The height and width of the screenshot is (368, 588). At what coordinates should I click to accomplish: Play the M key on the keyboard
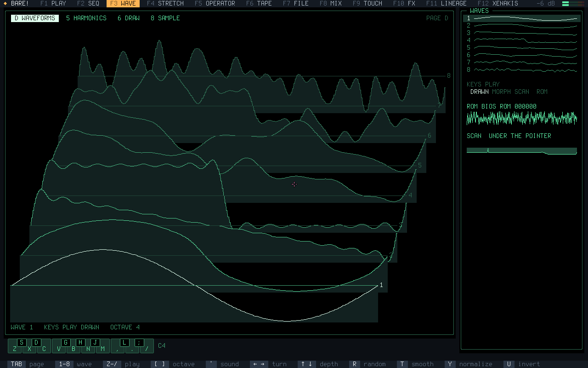click(103, 349)
